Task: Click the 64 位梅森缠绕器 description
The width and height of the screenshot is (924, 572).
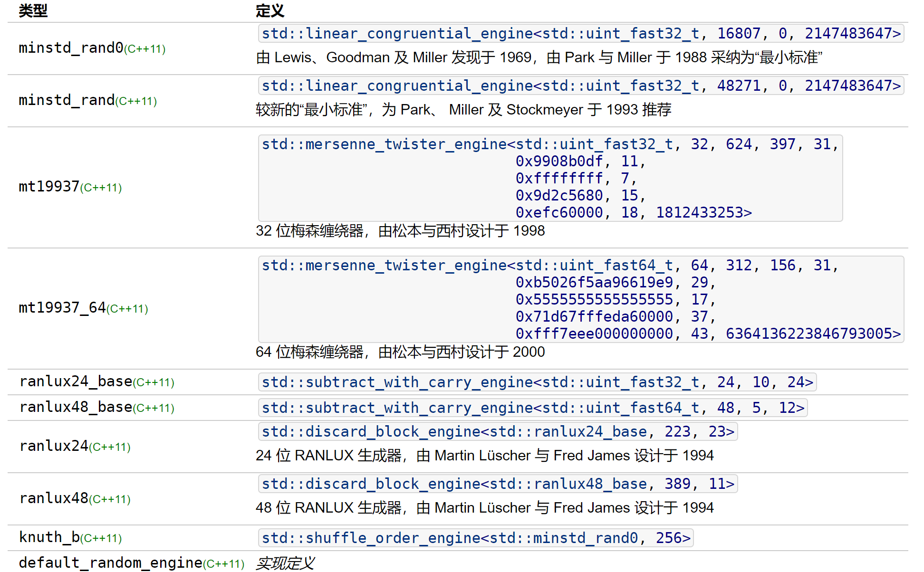Action: point(400,352)
